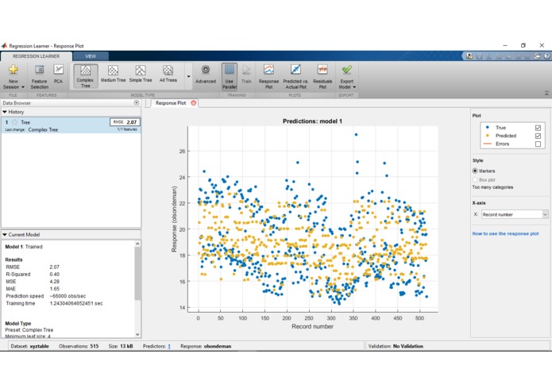This screenshot has height=392, width=552.
Task: Toggle the Predicted points checkbox
Action: [538, 136]
